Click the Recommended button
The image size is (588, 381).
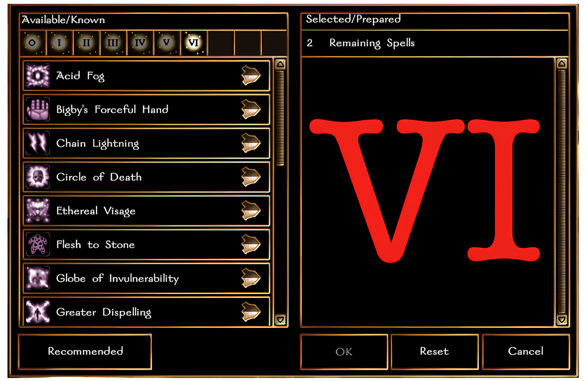point(85,352)
